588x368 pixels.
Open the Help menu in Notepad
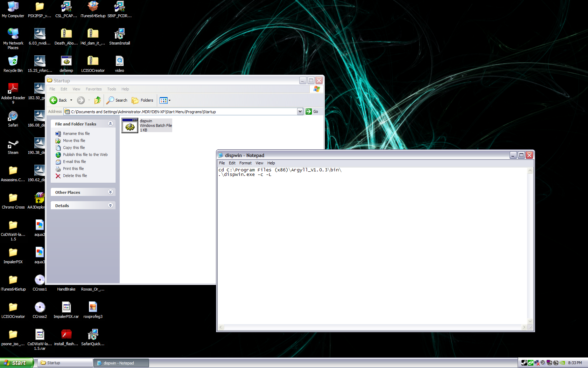pyautogui.click(x=271, y=163)
